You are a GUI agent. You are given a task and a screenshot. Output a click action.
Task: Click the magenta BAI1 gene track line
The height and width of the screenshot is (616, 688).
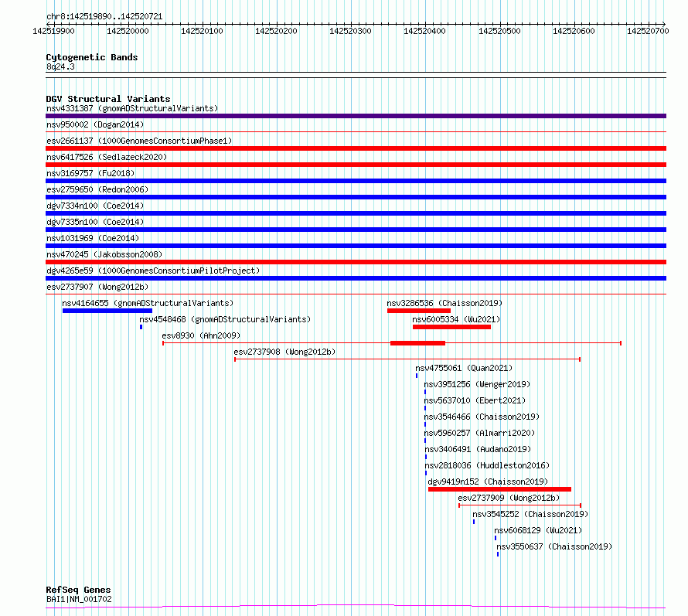[x=356, y=607]
